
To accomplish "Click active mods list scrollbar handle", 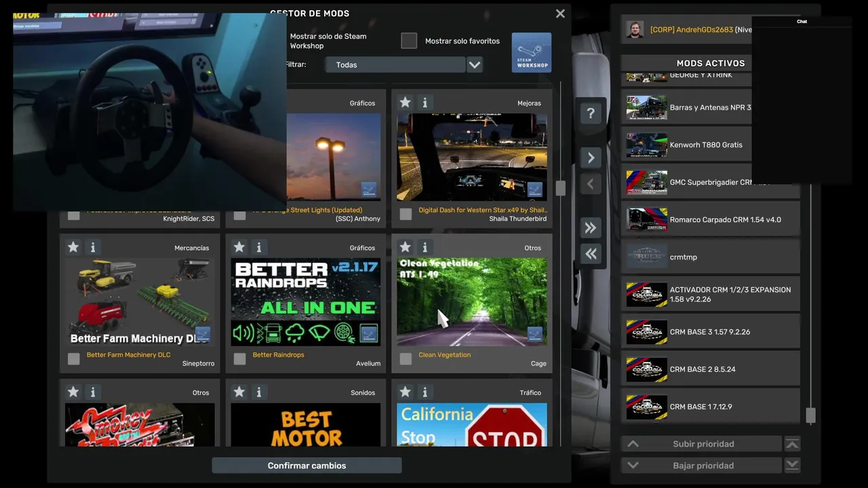I will click(x=810, y=415).
